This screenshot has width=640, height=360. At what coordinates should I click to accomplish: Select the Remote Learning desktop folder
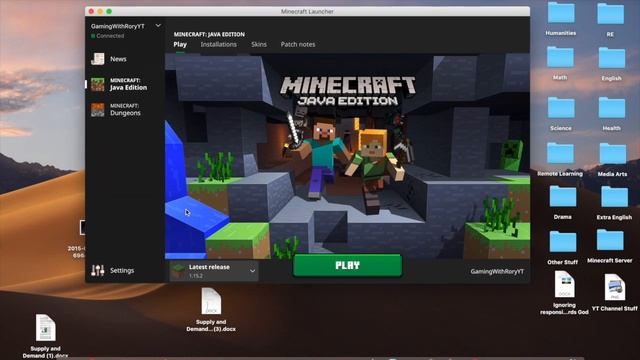pos(560,160)
